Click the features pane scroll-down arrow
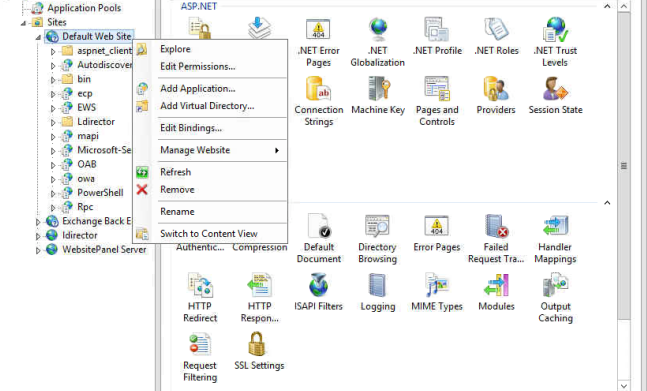This screenshot has height=391, width=647. (624, 386)
